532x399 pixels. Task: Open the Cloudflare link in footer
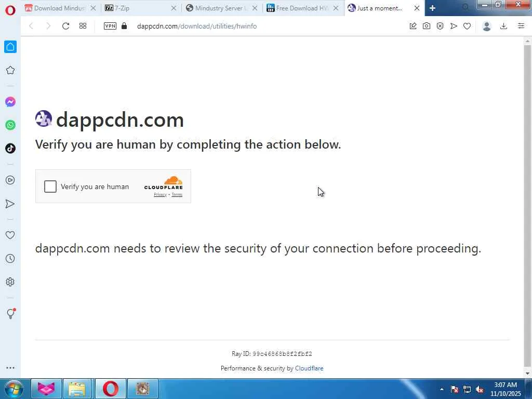(x=309, y=368)
